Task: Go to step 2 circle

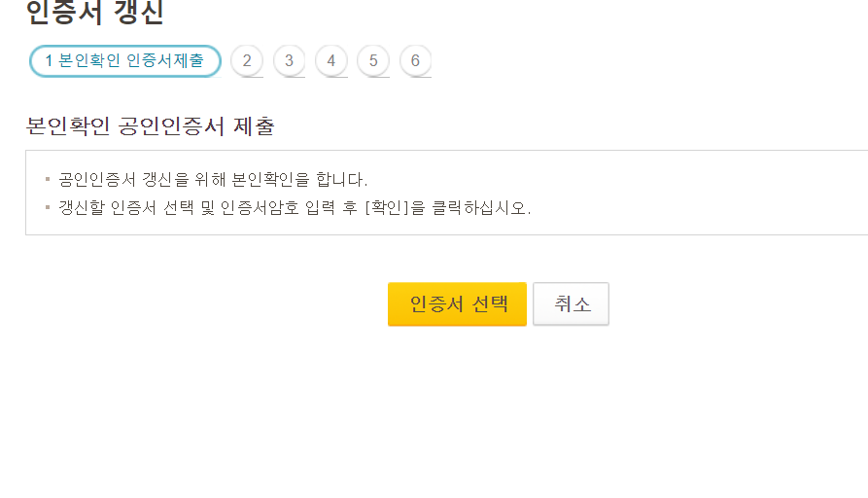Action: (x=247, y=61)
